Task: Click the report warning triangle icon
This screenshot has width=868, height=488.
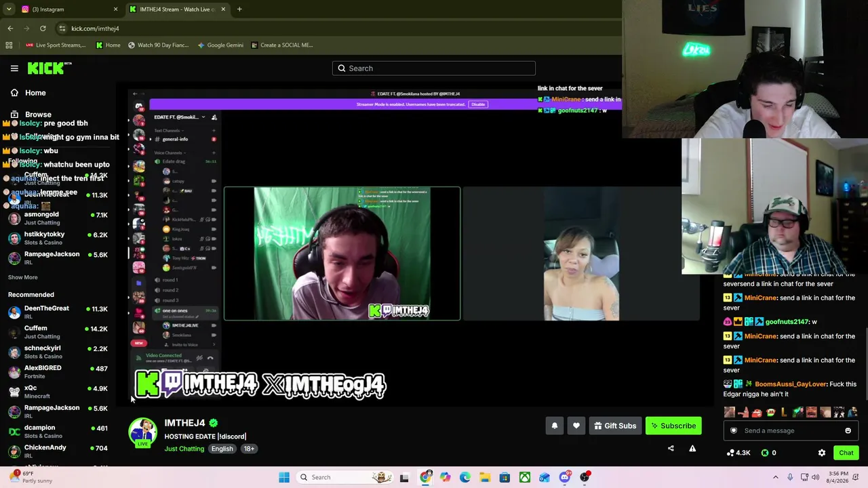Action: coord(692,448)
